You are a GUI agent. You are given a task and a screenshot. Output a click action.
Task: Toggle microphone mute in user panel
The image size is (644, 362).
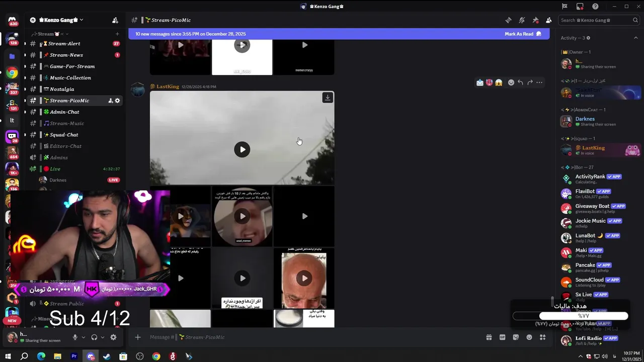pos(75,337)
